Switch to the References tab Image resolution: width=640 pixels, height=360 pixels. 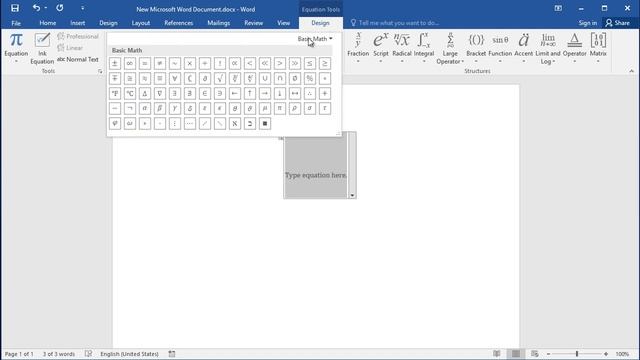point(179,23)
